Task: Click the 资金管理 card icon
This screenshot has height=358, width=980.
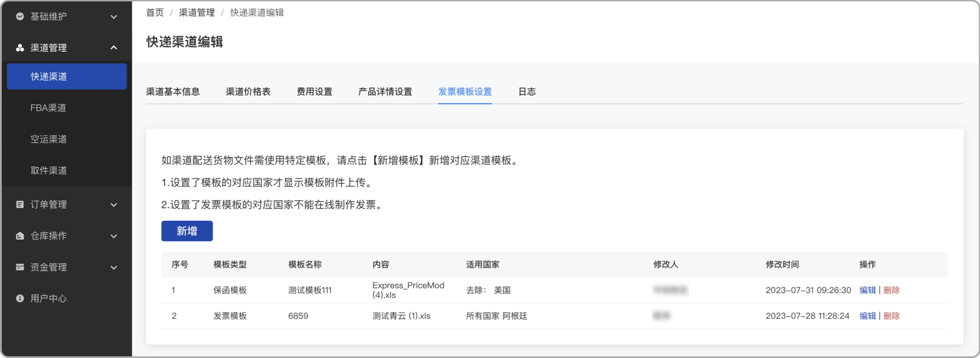Action: [20, 267]
